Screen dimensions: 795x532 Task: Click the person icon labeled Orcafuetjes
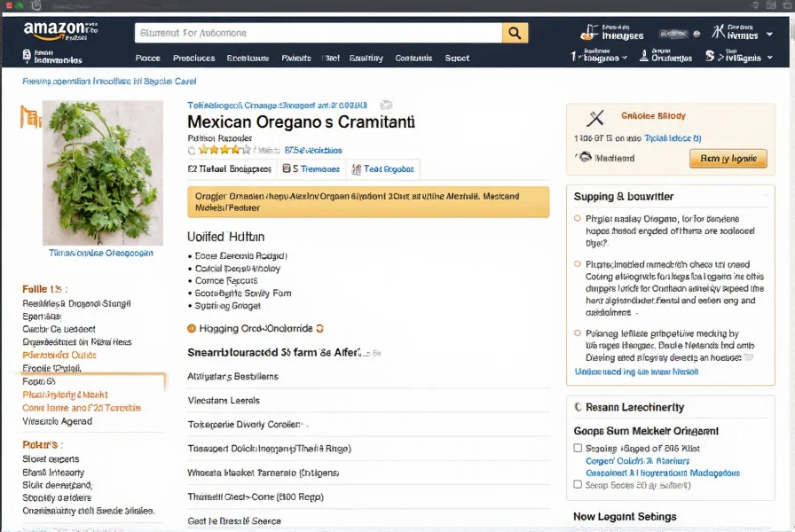coord(643,55)
